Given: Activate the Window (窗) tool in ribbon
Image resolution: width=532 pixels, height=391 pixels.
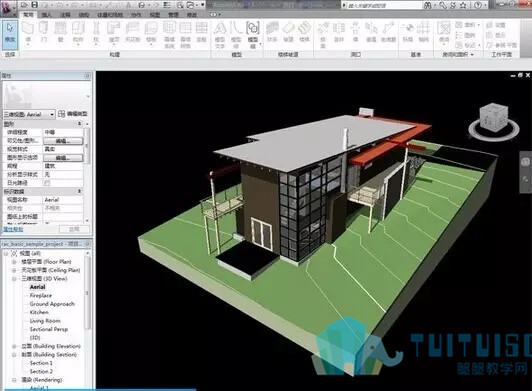Looking at the screenshot, I should pyautogui.click(x=60, y=32).
